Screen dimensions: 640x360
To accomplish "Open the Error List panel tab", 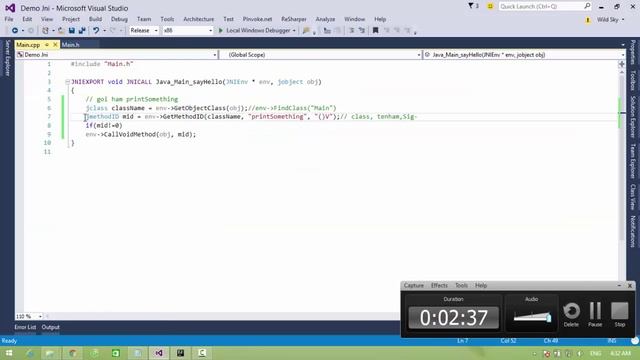I will point(25,327).
